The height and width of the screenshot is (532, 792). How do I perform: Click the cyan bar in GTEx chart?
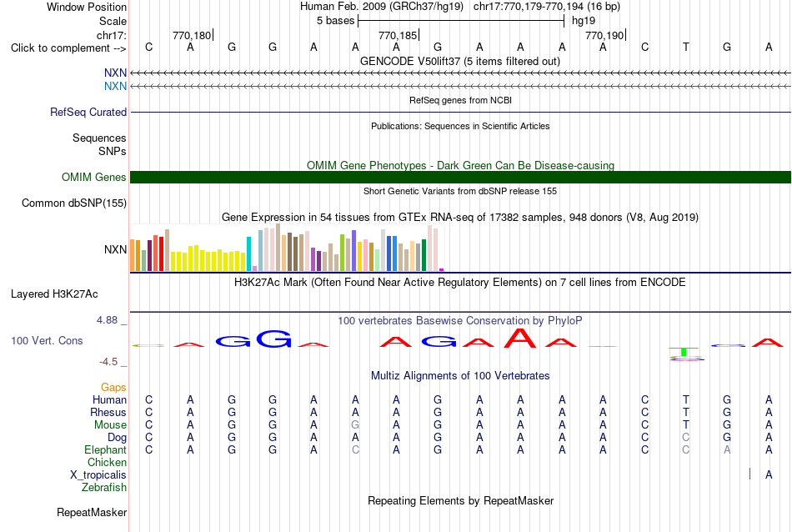(x=248, y=253)
